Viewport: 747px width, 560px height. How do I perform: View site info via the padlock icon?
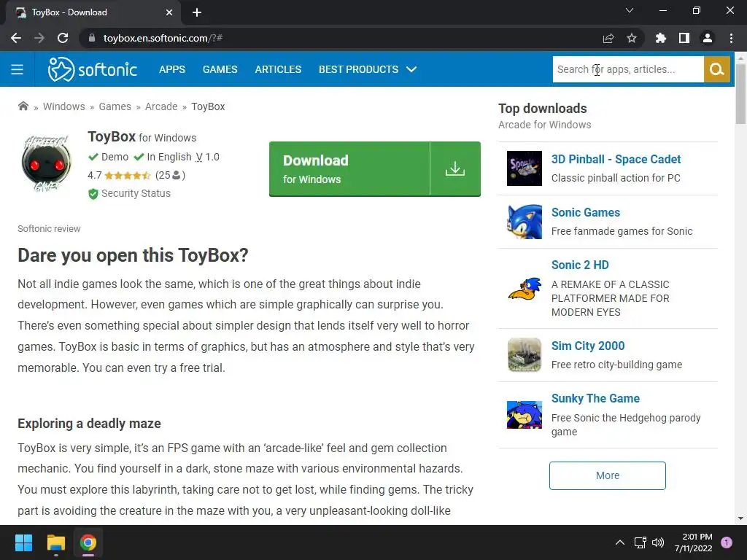click(x=92, y=38)
